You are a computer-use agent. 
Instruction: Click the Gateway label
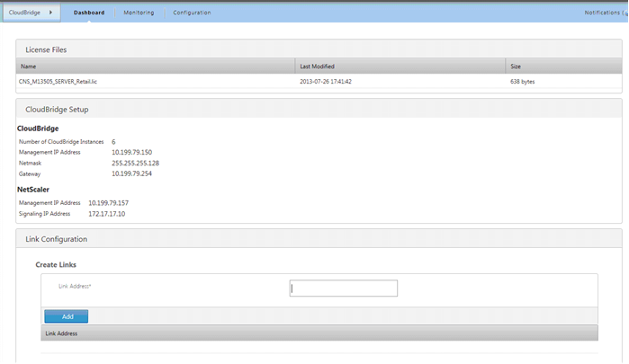pyautogui.click(x=30, y=174)
